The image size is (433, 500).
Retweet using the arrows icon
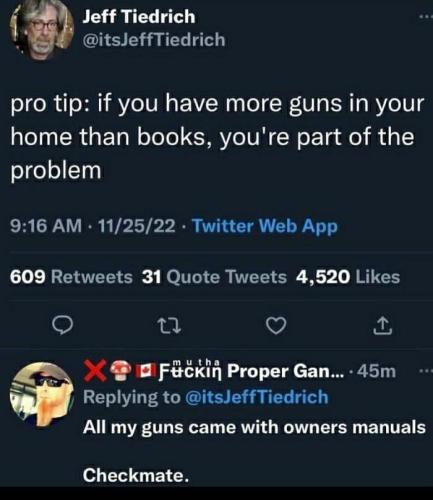click(169, 325)
